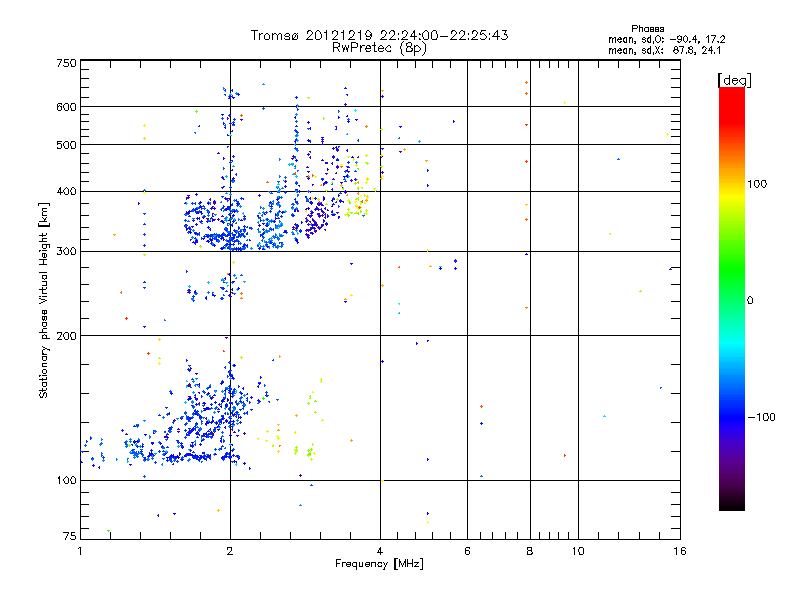Select the 'Stationary phase Virtual Height [km]' axis label
The image size is (800, 600).
click(x=43, y=300)
